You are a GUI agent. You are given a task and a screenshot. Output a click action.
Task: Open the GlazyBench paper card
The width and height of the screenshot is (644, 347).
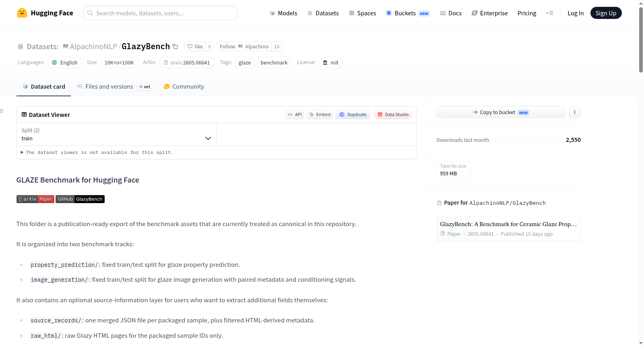508,229
